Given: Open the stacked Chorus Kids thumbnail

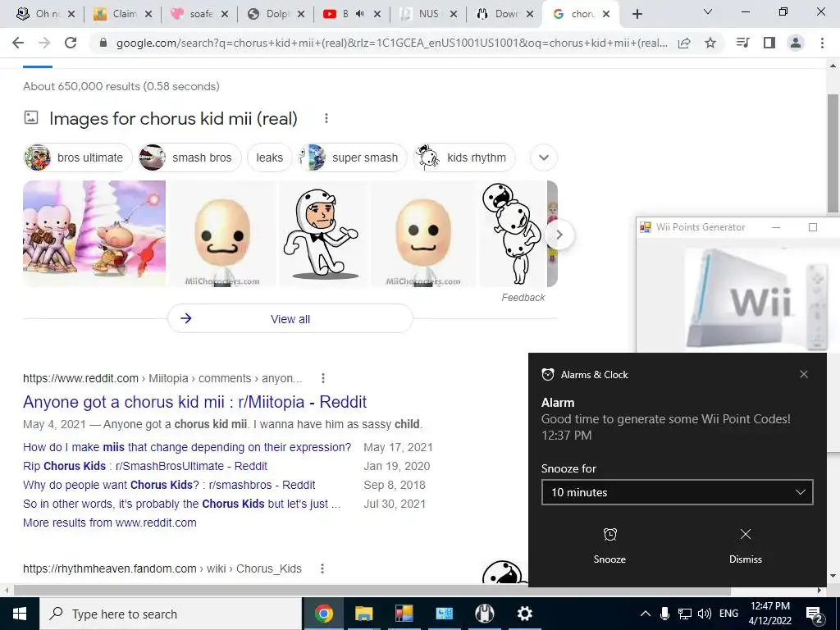Looking at the screenshot, I should 512,234.
